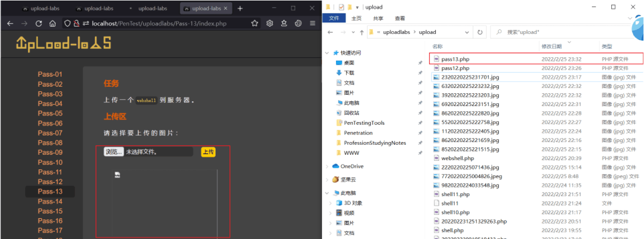Select Pass-14 in the sidebar
The image size is (644, 239).
tap(50, 201)
